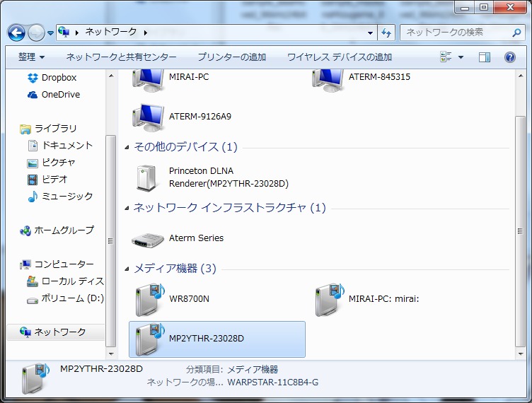This screenshot has height=403, width=532.
Task: Refresh the network view
Action: [386, 33]
